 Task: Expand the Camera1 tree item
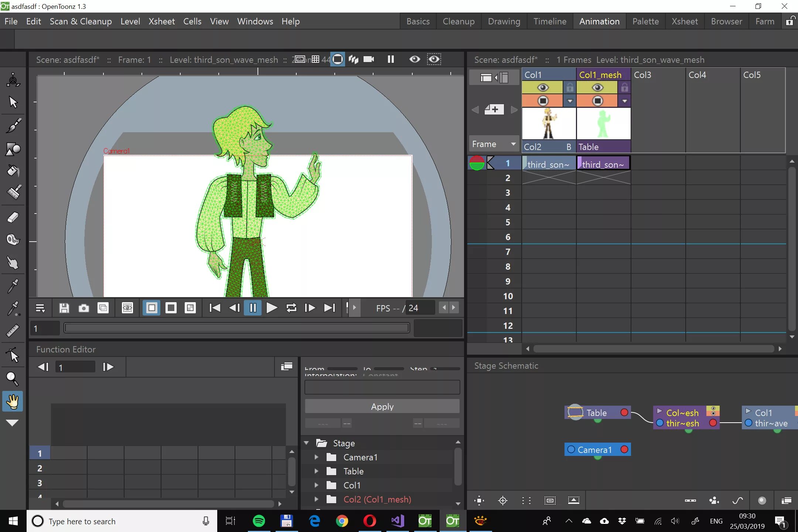coord(316,457)
